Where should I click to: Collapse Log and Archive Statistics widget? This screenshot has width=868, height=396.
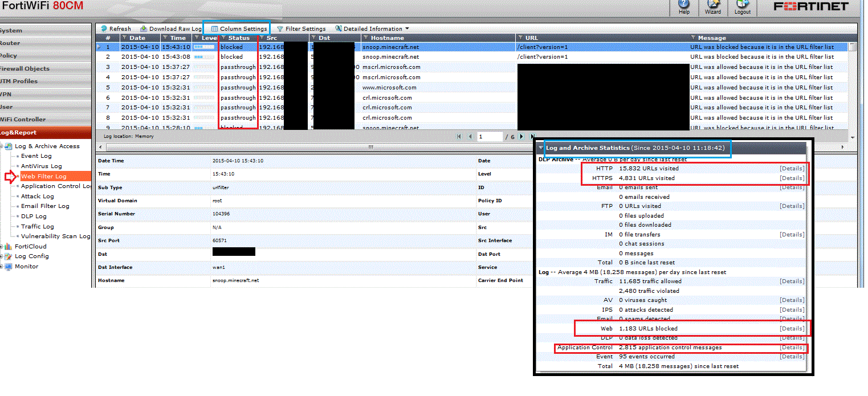click(x=541, y=148)
